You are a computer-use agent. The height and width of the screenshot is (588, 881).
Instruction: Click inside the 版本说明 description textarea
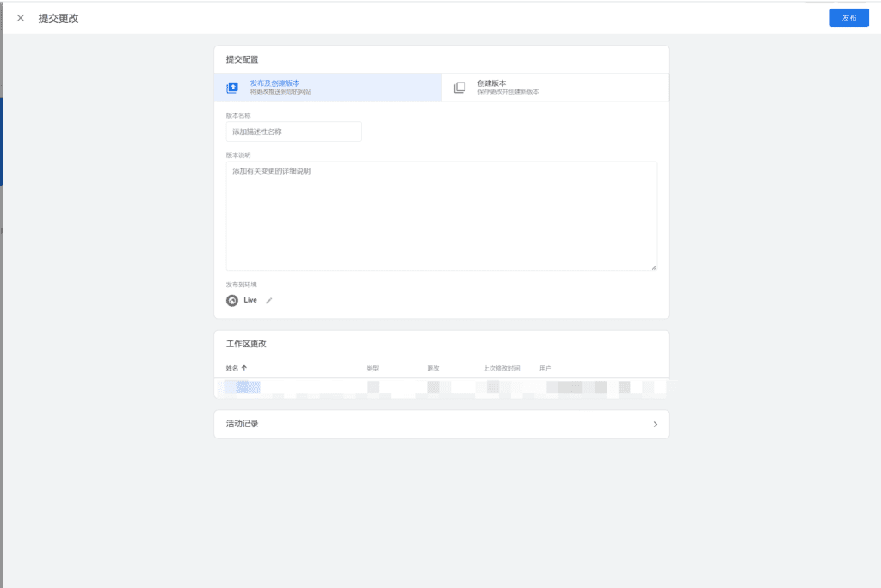(441, 216)
